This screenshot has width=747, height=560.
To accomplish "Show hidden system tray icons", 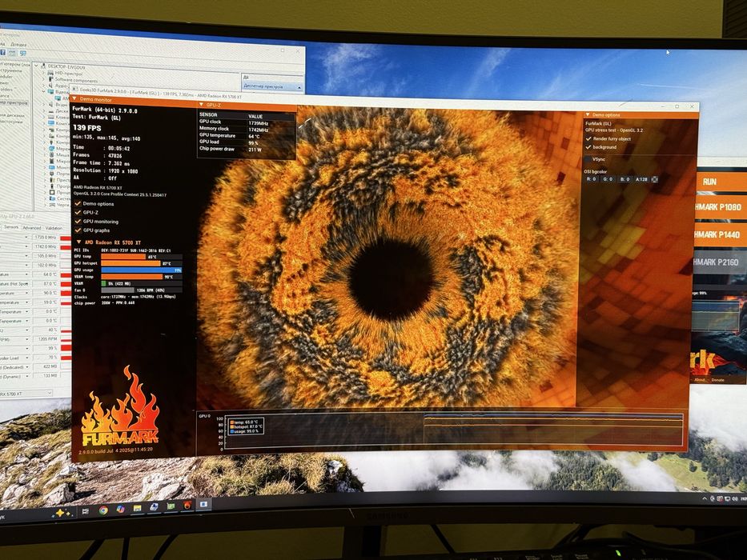I will (x=705, y=498).
